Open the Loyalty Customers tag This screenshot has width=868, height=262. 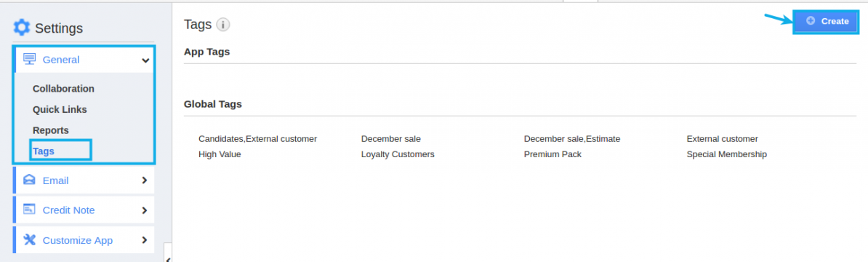[x=398, y=154]
